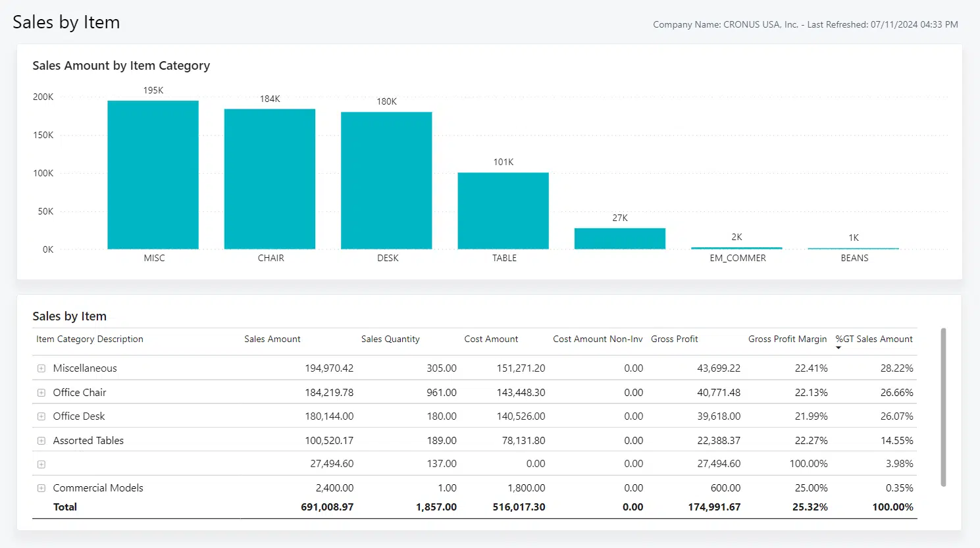
Task: Click the Office Desk cost amount 140,526.00
Action: [521, 416]
